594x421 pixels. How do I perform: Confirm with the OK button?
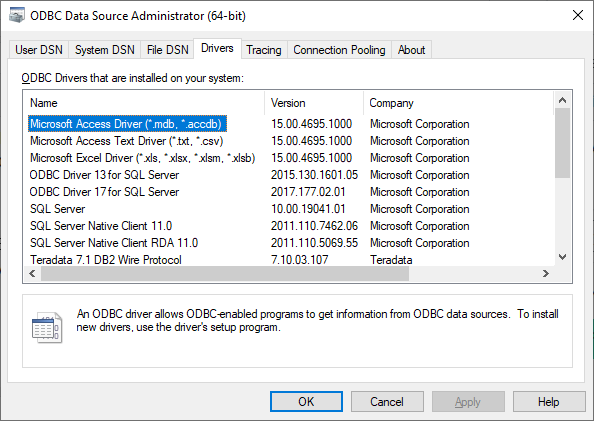click(306, 402)
